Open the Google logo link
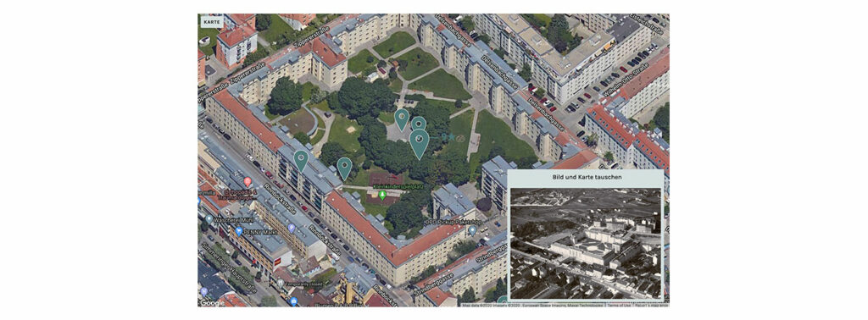Image resolution: width=868 pixels, height=320 pixels. click(213, 303)
